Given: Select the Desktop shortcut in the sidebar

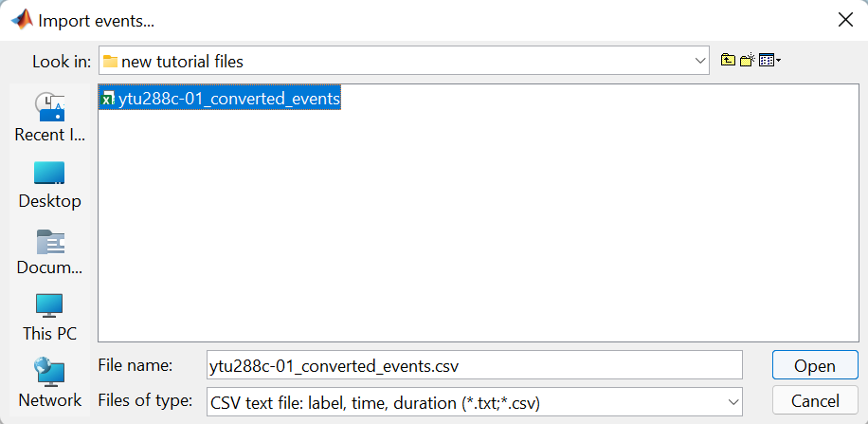Looking at the screenshot, I should click(49, 183).
